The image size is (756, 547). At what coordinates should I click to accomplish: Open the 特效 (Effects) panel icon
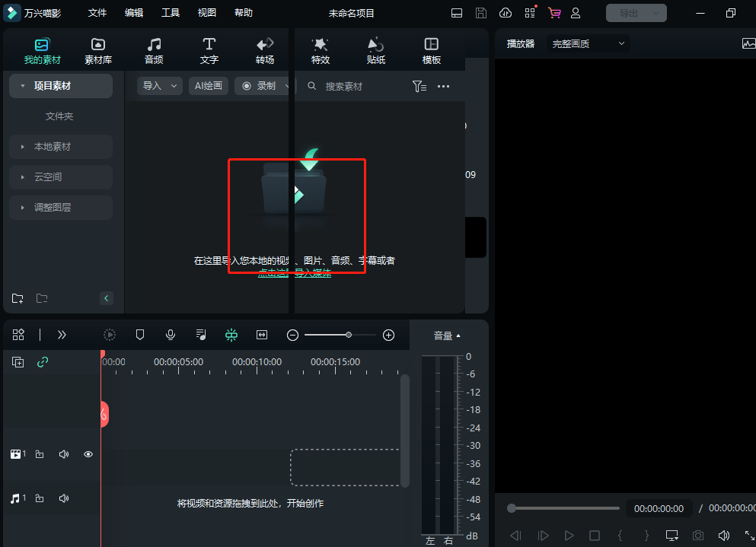click(321, 50)
